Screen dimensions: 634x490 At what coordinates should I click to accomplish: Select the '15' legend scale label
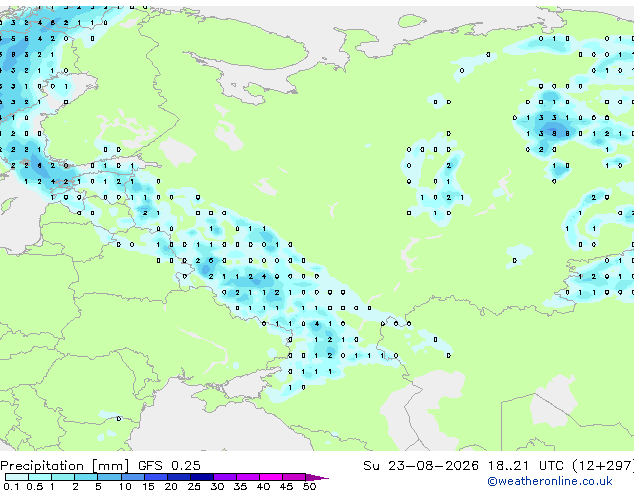tap(148, 486)
